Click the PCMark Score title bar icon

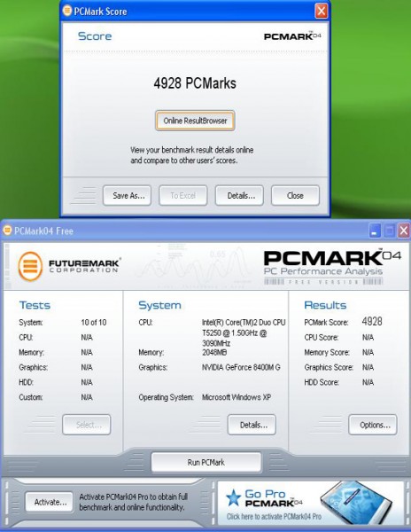click(67, 11)
